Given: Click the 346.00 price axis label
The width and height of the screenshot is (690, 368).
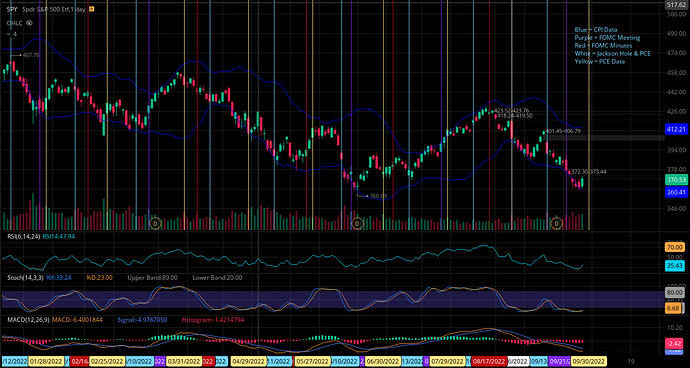Looking at the screenshot, I should coord(677,208).
